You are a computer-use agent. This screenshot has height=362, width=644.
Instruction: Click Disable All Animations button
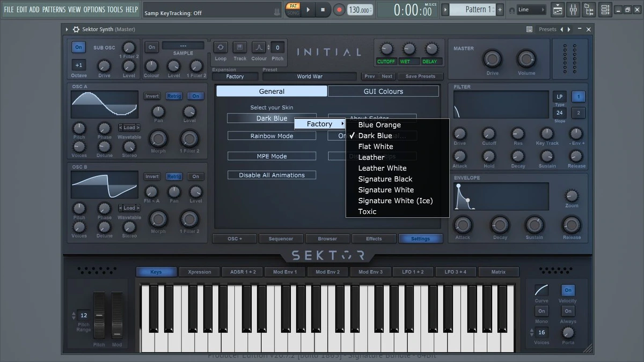coord(272,175)
